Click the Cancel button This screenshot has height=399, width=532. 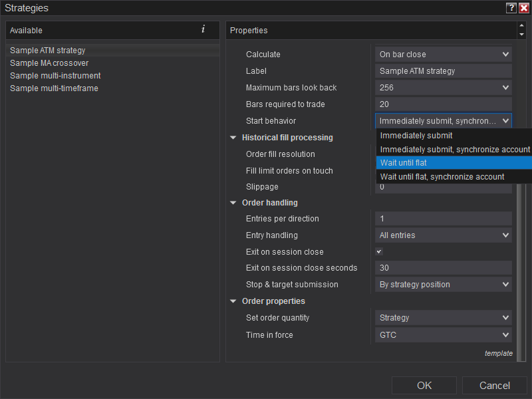click(495, 386)
